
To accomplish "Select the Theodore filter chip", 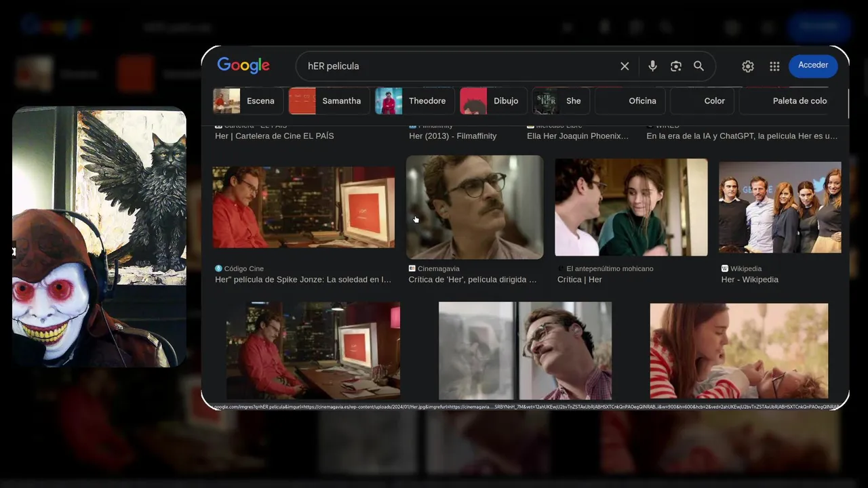I will [x=414, y=101].
